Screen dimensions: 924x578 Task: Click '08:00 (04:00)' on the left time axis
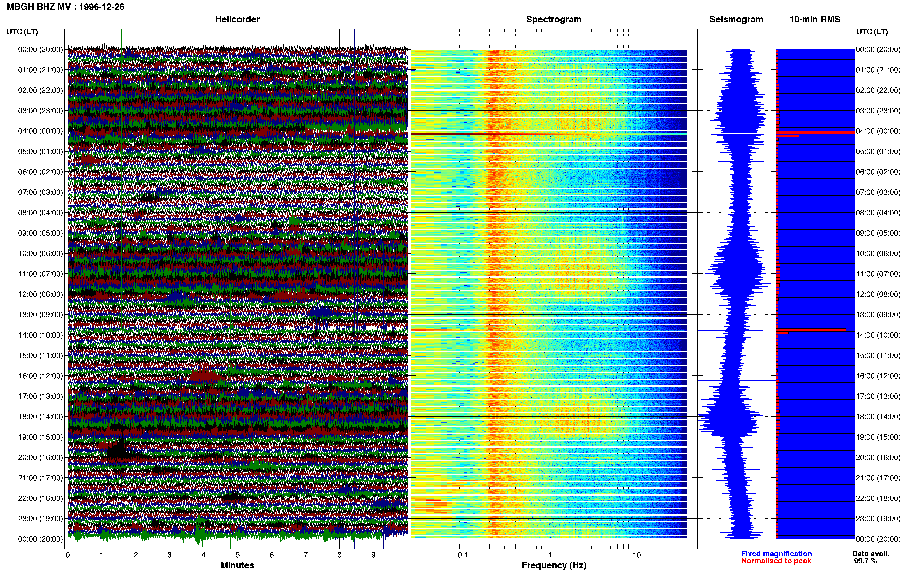pos(41,212)
